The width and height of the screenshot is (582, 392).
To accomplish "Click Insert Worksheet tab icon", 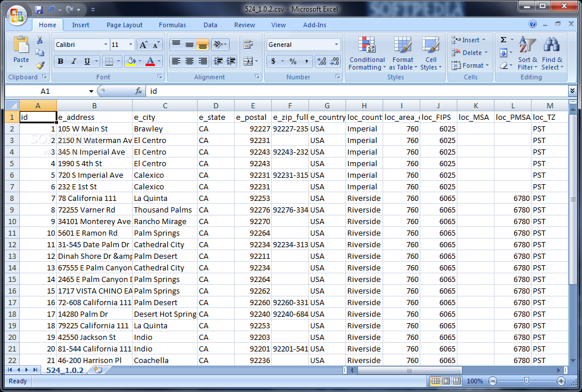I will pyautogui.click(x=98, y=370).
